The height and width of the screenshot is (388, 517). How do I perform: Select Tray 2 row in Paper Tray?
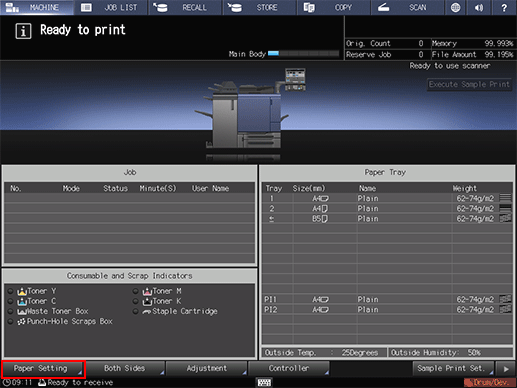click(387, 209)
